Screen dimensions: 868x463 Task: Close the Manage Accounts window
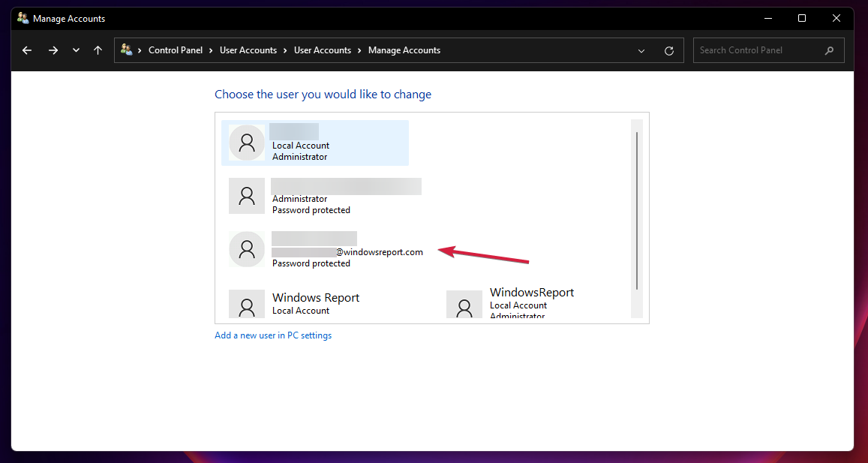836,18
